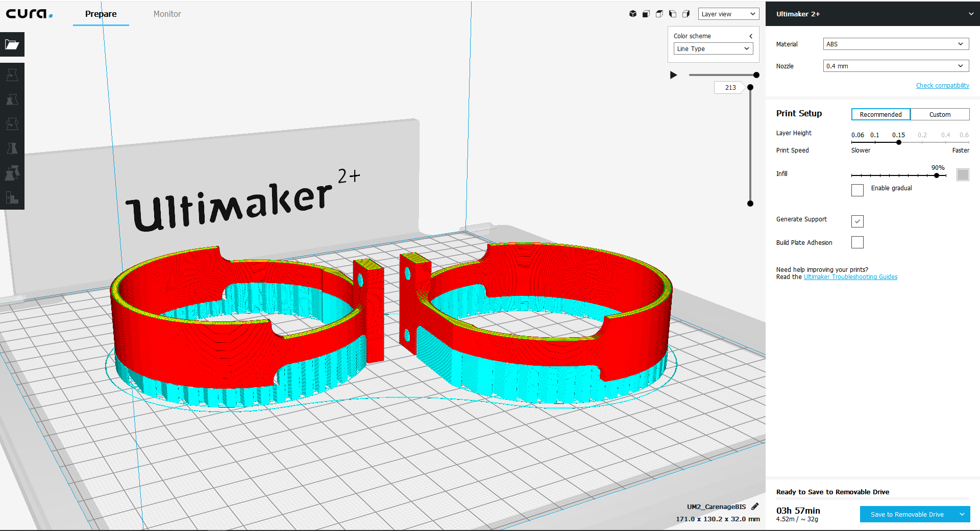Click the Cura logo
980x531 pixels.
point(29,14)
